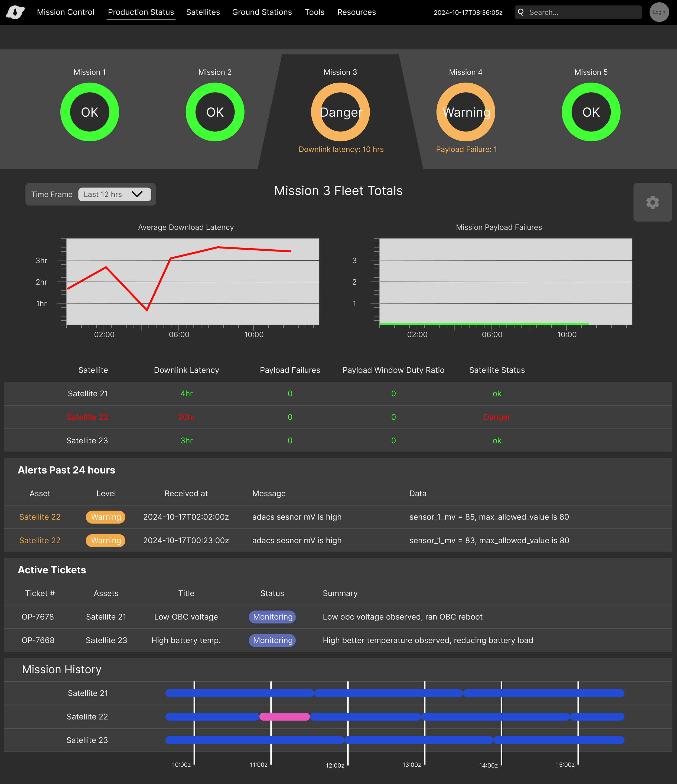Open the Resources page
Image resolution: width=677 pixels, height=784 pixels.
pos(356,12)
